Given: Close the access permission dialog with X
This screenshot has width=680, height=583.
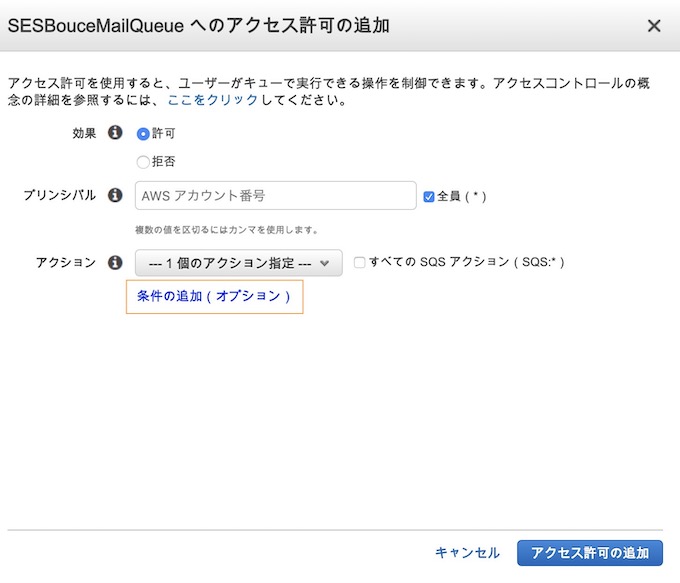Looking at the screenshot, I should click(654, 26).
